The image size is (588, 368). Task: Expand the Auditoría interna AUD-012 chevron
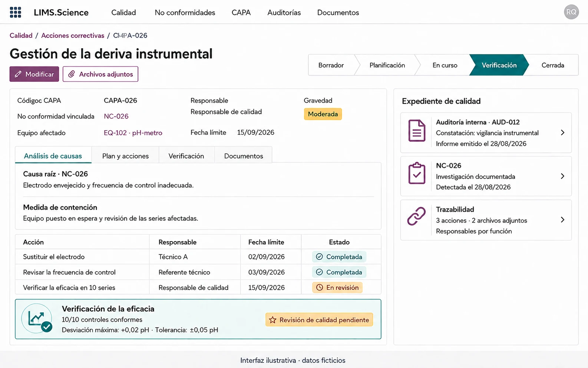pyautogui.click(x=562, y=132)
